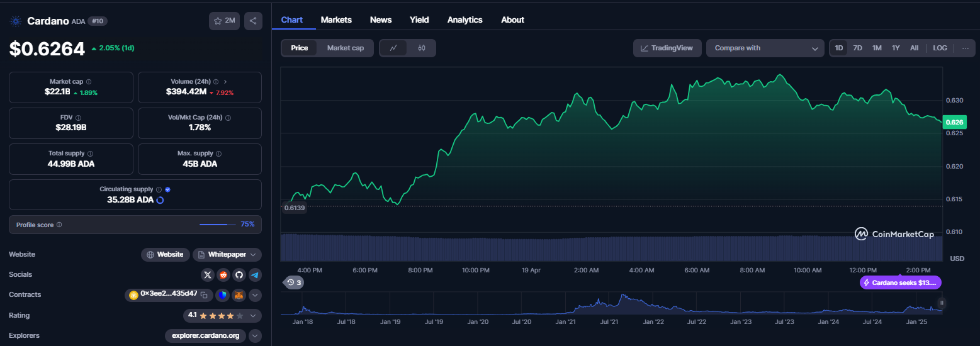Viewport: 980px width, 346px height.
Task: Open the Analytics tab
Action: 465,20
